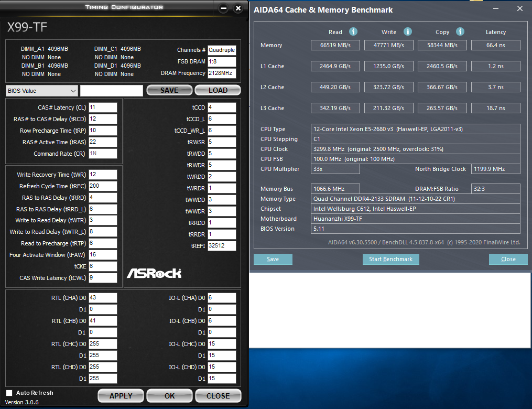Click the Motherboard value Huananzhi X99-TF
Screen dimensions: 532x409
pos(416,219)
